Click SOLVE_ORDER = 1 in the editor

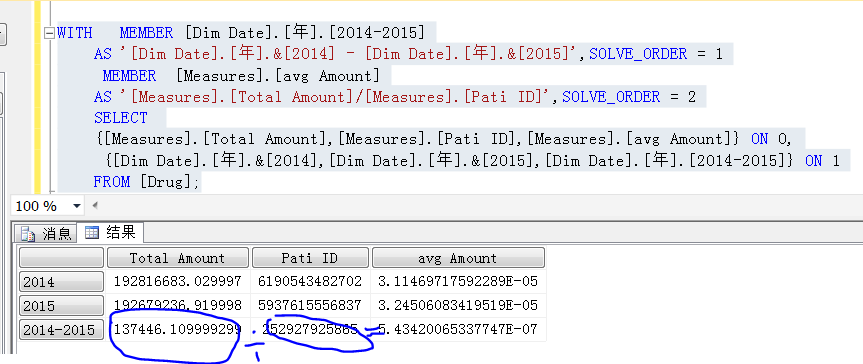[655, 54]
